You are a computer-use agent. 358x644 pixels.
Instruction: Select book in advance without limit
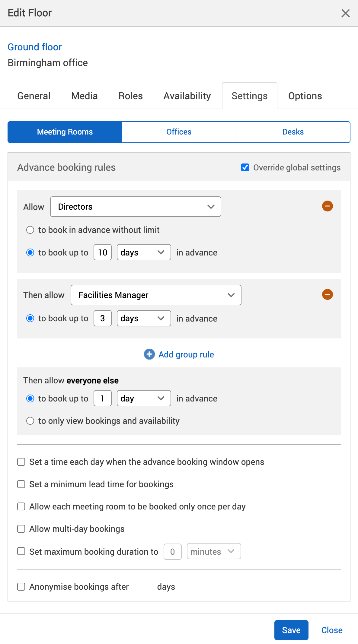30,230
